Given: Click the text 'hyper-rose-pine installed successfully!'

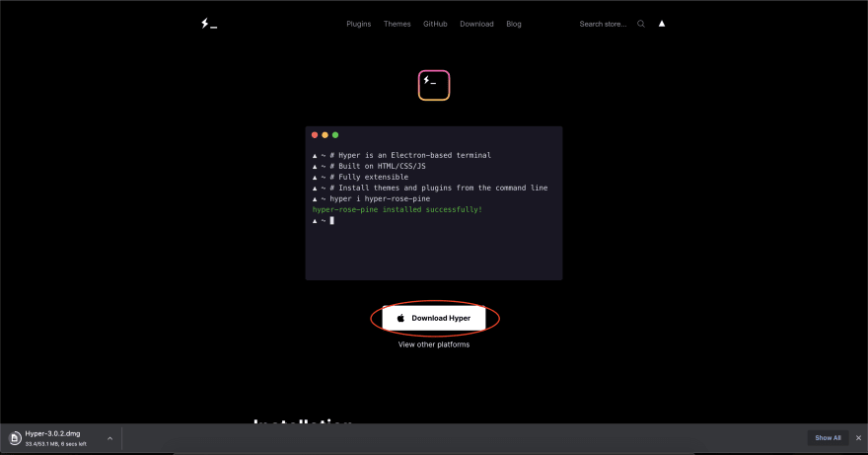Looking at the screenshot, I should 398,209.
